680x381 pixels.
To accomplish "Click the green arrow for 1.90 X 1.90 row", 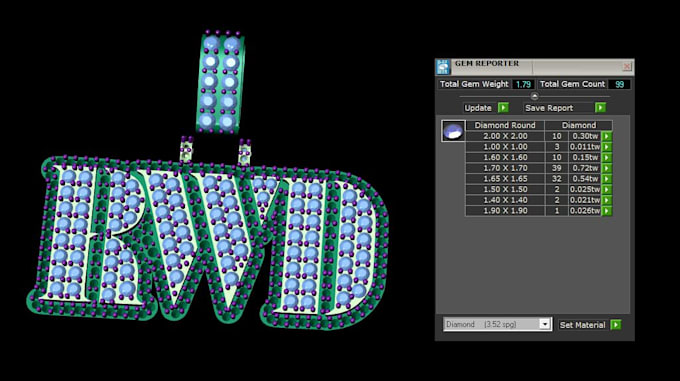I will tap(607, 211).
